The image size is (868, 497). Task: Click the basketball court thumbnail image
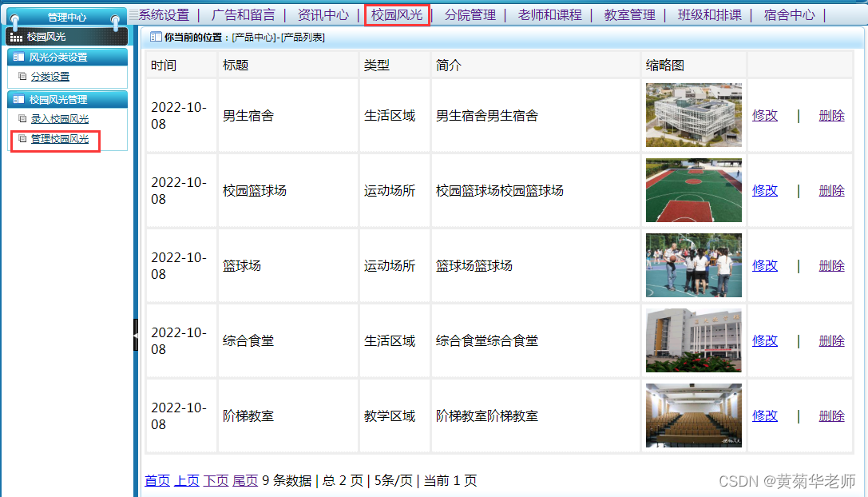[693, 190]
